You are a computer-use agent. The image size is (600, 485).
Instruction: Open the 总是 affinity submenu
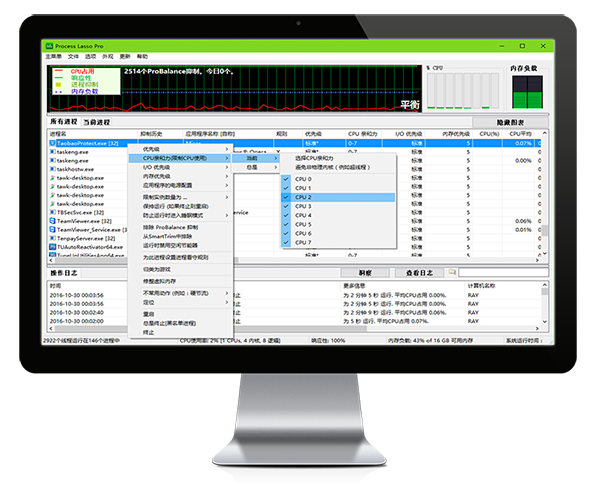256,167
